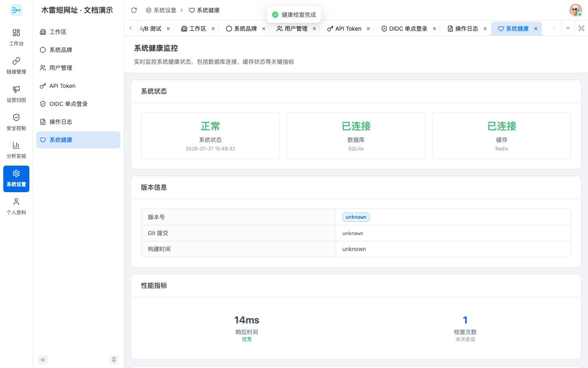Viewport: 588px width, 368px height.
Task: Select 工作区 in the sidebar menu
Action: (x=78, y=32)
